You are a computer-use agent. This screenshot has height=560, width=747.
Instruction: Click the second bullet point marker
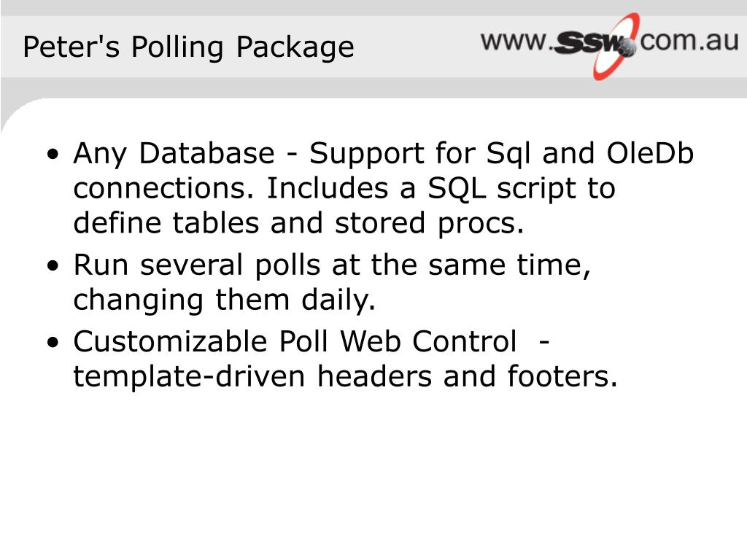(53, 265)
